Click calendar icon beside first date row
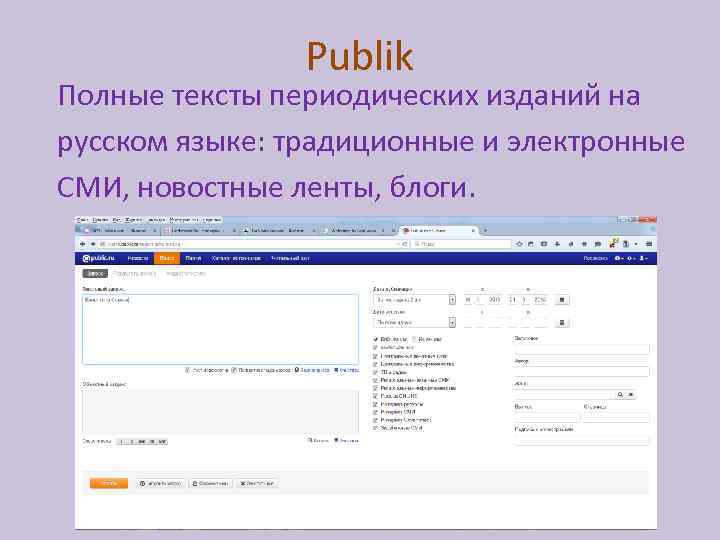Screen dimensions: 720x540 pyautogui.click(x=562, y=300)
